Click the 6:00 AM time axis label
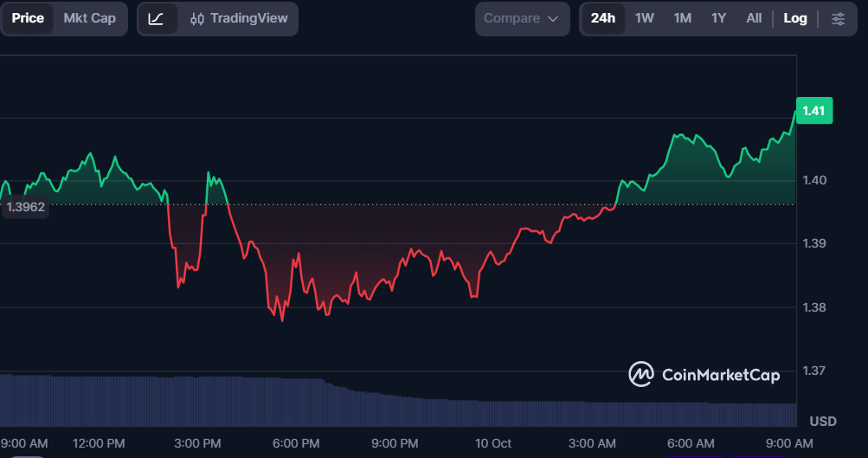 click(x=691, y=443)
